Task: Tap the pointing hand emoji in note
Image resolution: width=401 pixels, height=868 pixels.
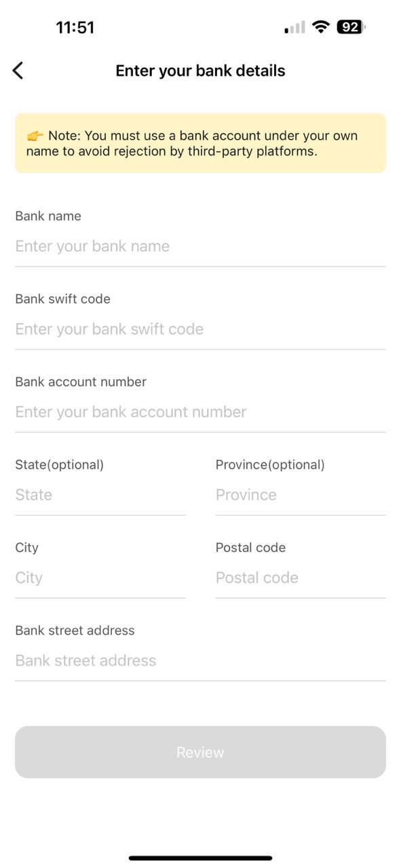Action: pyautogui.click(x=35, y=136)
